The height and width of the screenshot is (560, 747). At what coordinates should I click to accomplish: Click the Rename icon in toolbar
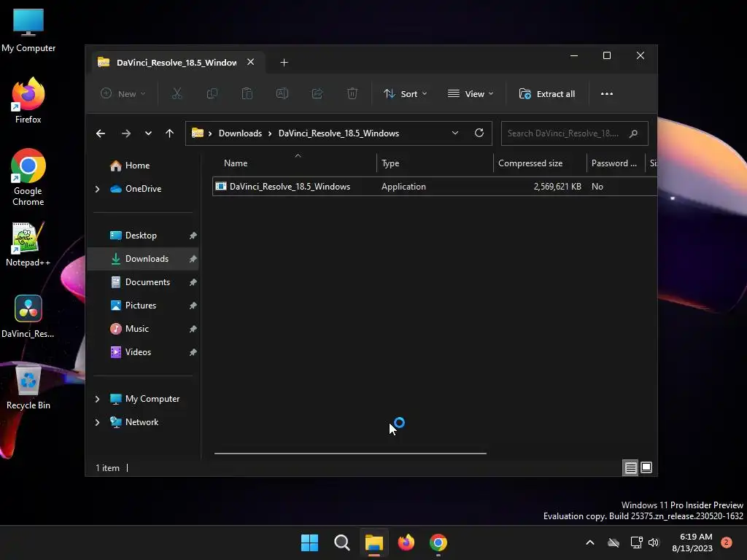pos(282,94)
